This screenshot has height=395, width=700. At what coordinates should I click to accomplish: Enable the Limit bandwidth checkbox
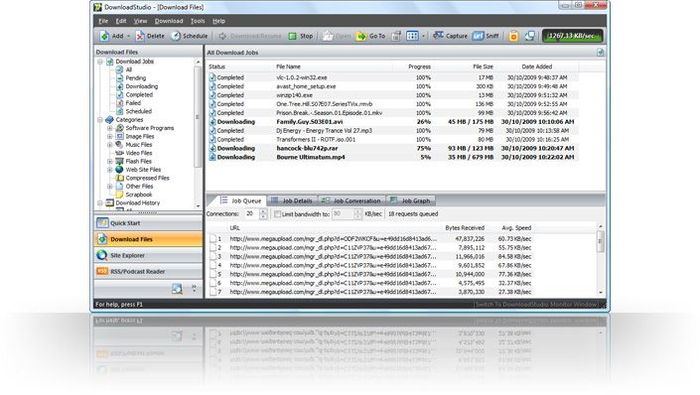click(x=277, y=214)
